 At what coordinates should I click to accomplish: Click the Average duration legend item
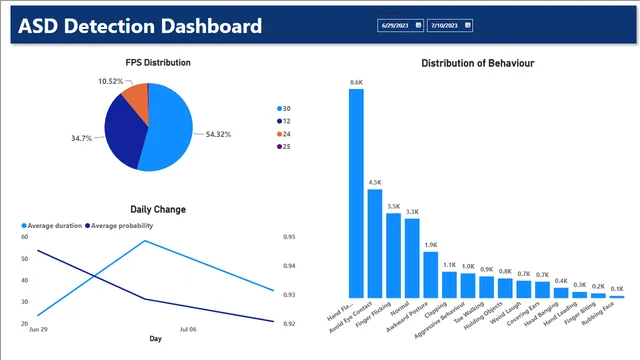click(51, 226)
